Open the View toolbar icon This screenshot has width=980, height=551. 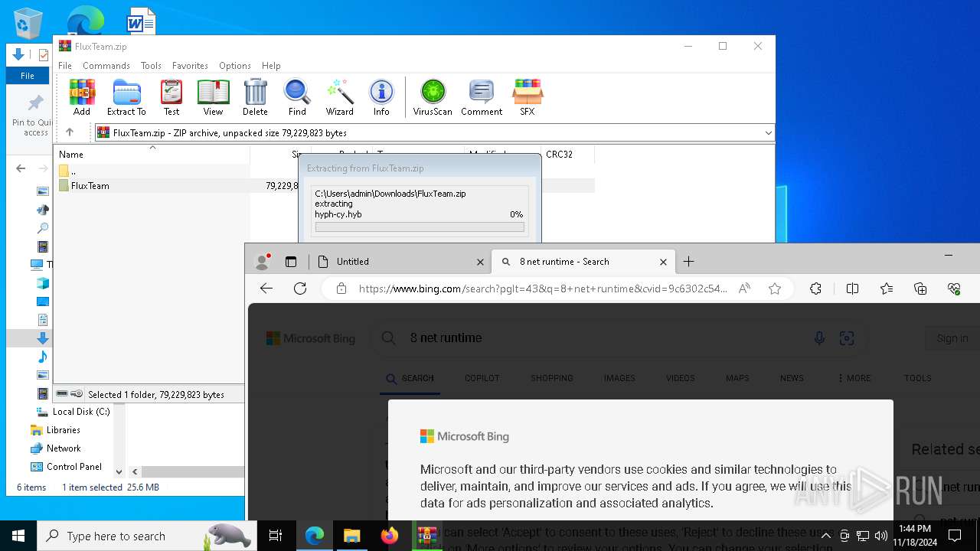click(213, 97)
